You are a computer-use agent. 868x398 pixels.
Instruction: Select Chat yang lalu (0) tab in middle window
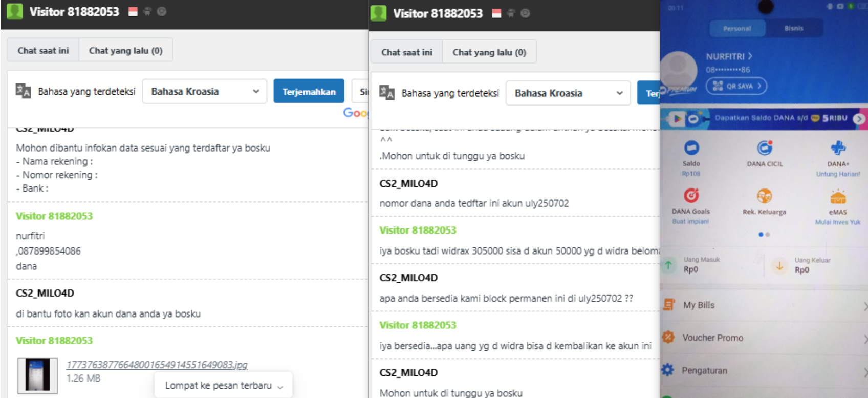pos(489,52)
